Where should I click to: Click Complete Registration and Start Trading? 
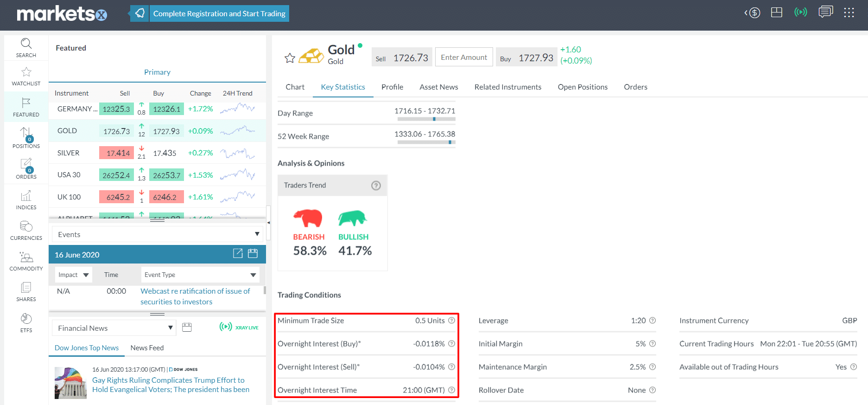219,13
